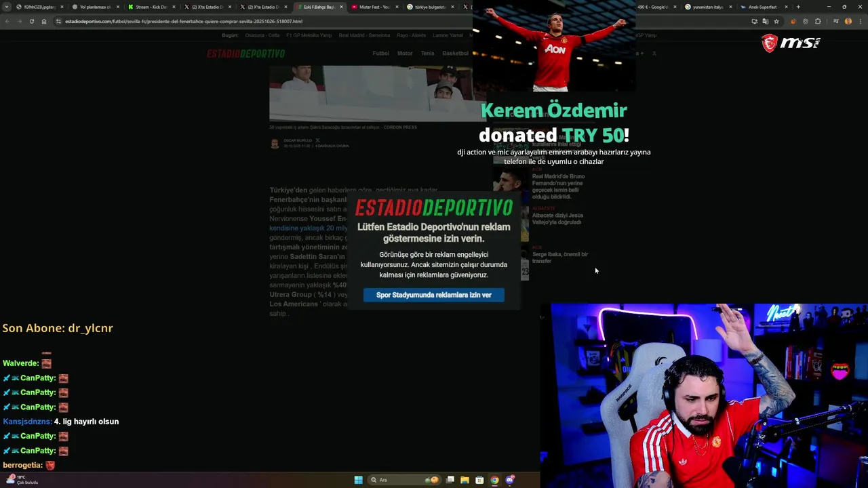Open the tab search dropdown arrow
The height and width of the screenshot is (488, 868).
tap(7, 7)
